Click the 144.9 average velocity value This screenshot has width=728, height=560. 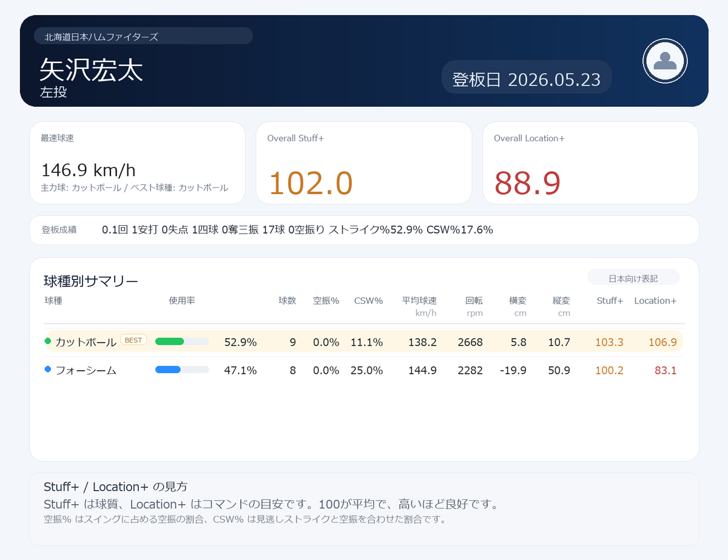[x=422, y=370]
